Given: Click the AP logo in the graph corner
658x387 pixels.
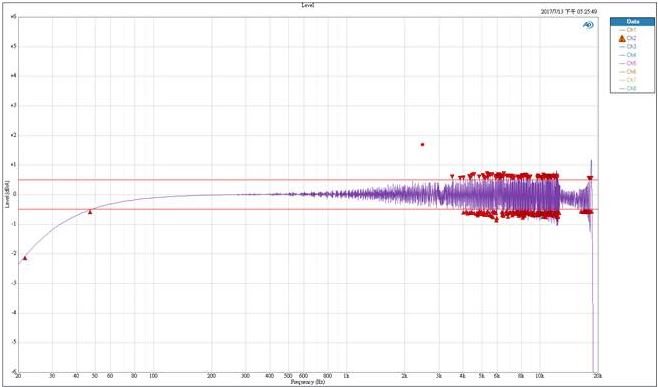Looking at the screenshot, I should [x=588, y=26].
